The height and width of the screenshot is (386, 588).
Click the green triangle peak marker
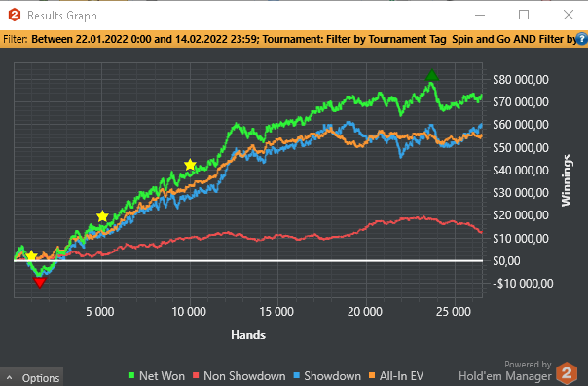(x=432, y=75)
